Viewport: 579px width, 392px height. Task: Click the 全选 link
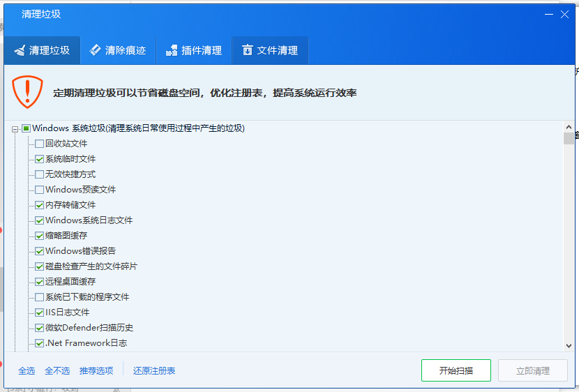pos(27,370)
